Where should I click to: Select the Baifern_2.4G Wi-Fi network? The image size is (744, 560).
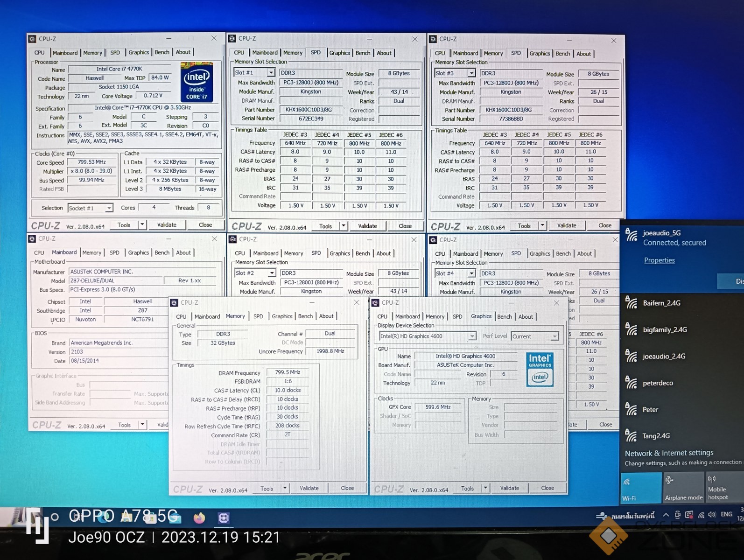[661, 303]
